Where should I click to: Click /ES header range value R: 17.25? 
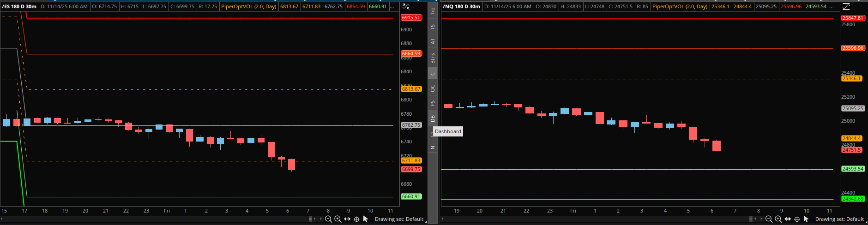[x=207, y=6]
